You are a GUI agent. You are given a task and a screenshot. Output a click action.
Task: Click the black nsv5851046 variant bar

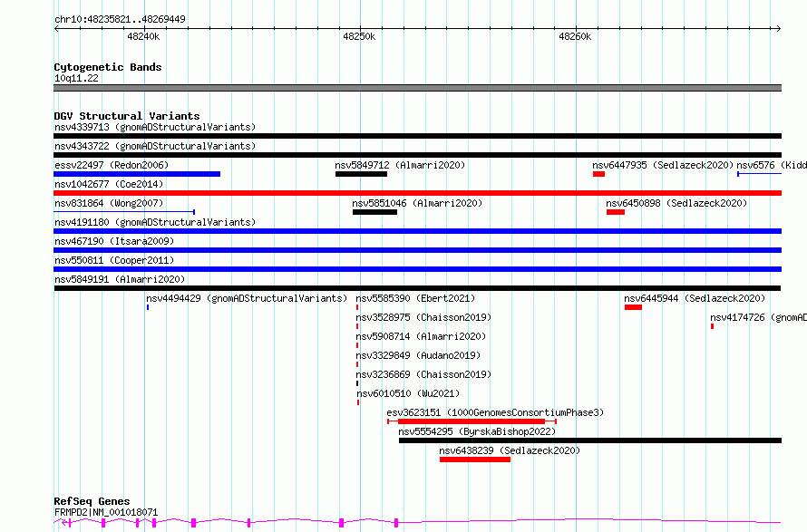coord(374,212)
